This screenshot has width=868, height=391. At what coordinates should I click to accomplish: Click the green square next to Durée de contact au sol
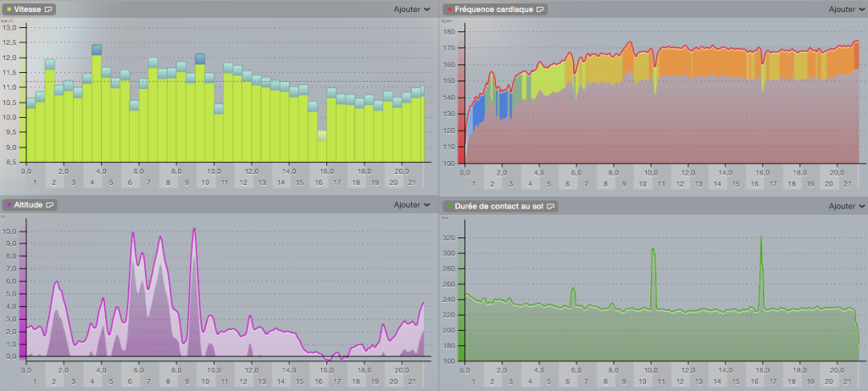point(448,205)
